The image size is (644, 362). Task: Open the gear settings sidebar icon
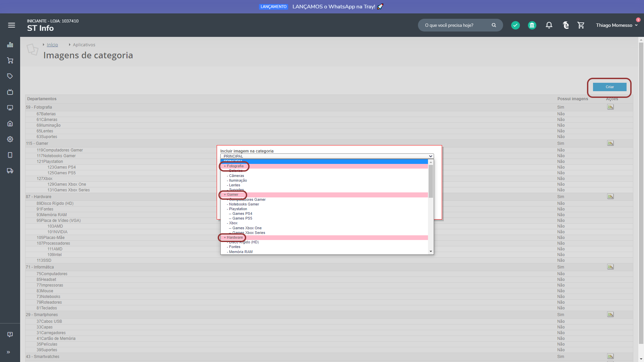click(10, 139)
